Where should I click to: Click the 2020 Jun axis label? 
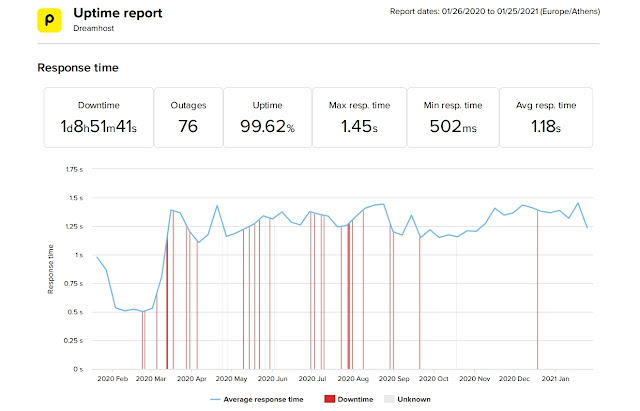pyautogui.click(x=272, y=379)
